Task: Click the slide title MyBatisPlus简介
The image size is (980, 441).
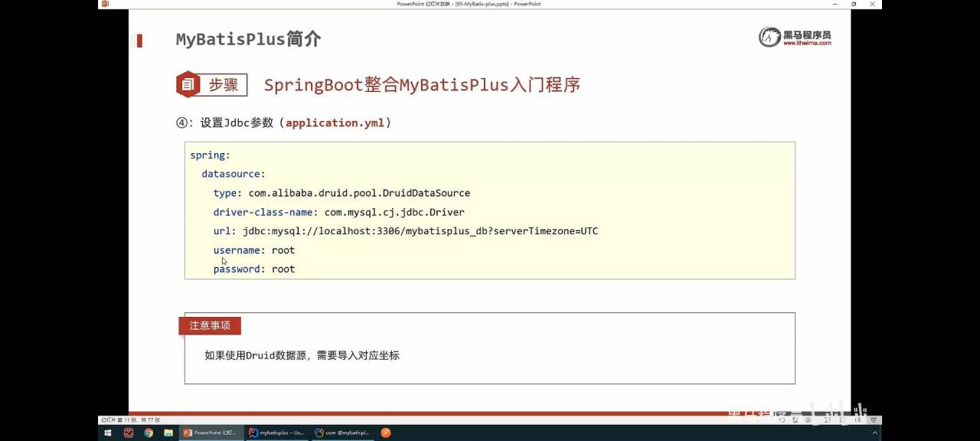Action: [248, 39]
